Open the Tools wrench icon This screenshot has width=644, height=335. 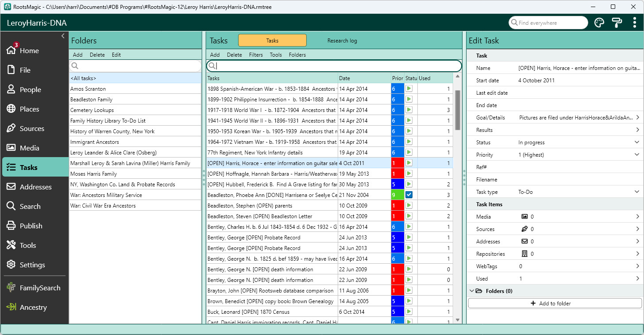(12, 245)
